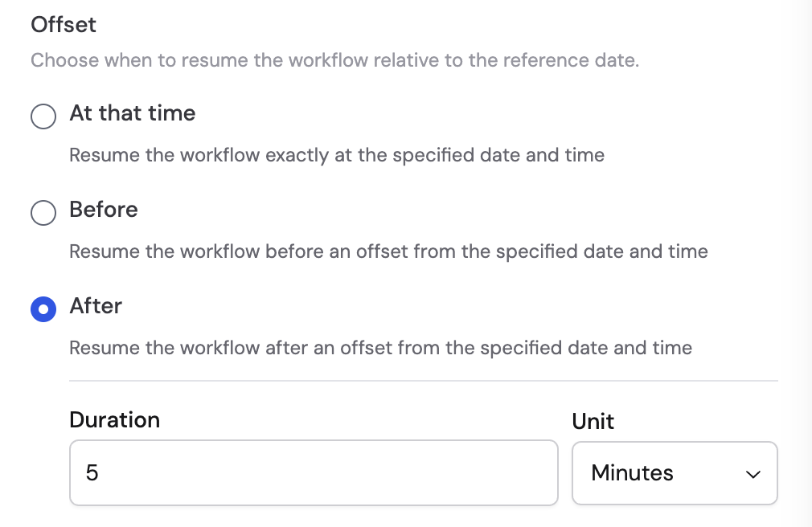This screenshot has height=527, width=812.
Task: Click inside the Duration input field
Action: click(x=314, y=473)
